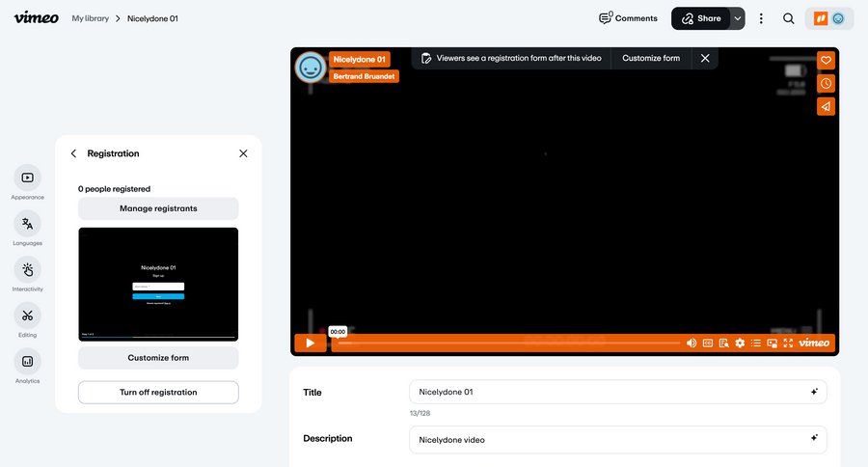The height and width of the screenshot is (467, 868).
Task: Click the Share button
Action: point(701,18)
